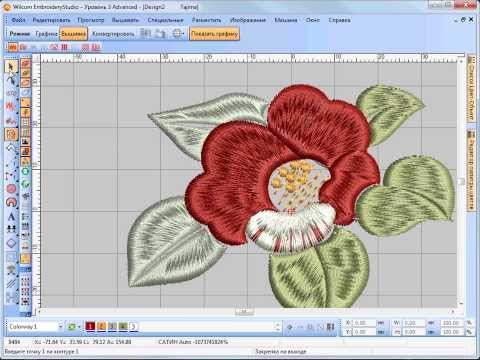Open the 'Изображение' menu
The width and height of the screenshot is (480, 360).
pyautogui.click(x=248, y=20)
